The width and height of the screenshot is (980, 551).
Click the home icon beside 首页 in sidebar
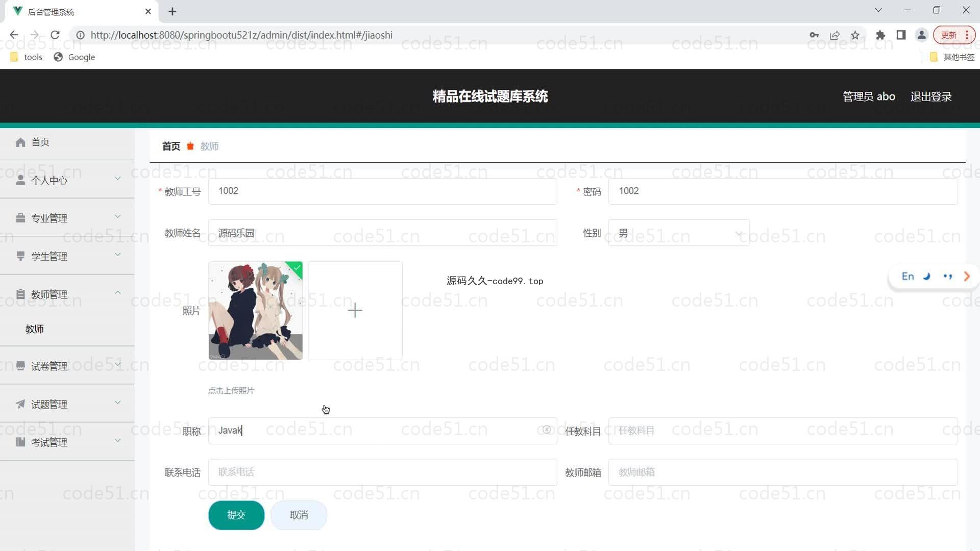pyautogui.click(x=20, y=142)
